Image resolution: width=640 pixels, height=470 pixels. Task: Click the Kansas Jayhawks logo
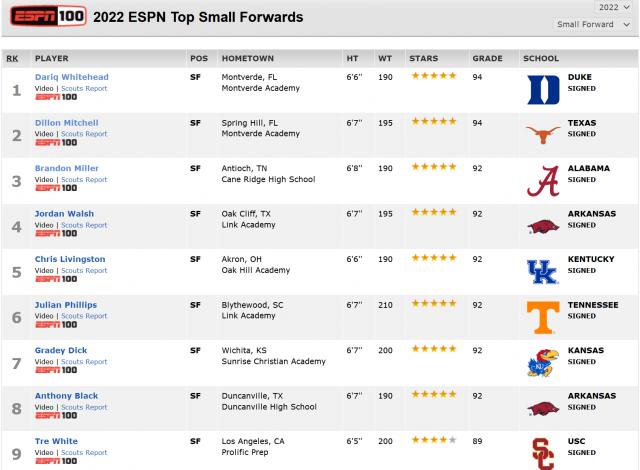coord(542,364)
